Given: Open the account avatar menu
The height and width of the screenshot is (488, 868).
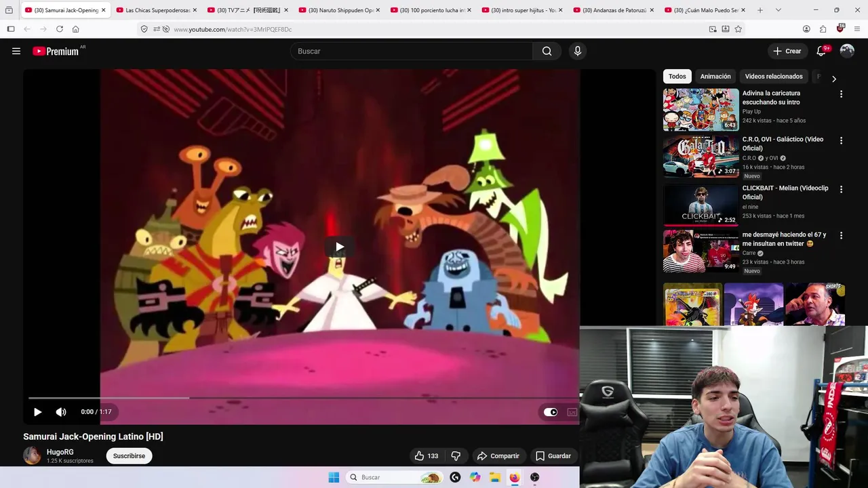Looking at the screenshot, I should pyautogui.click(x=847, y=51).
